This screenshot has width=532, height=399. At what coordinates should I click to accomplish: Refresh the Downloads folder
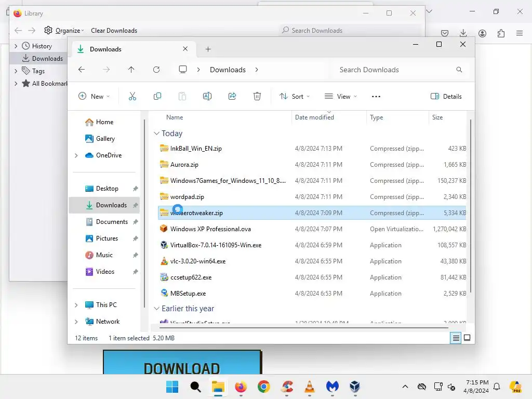(156, 70)
